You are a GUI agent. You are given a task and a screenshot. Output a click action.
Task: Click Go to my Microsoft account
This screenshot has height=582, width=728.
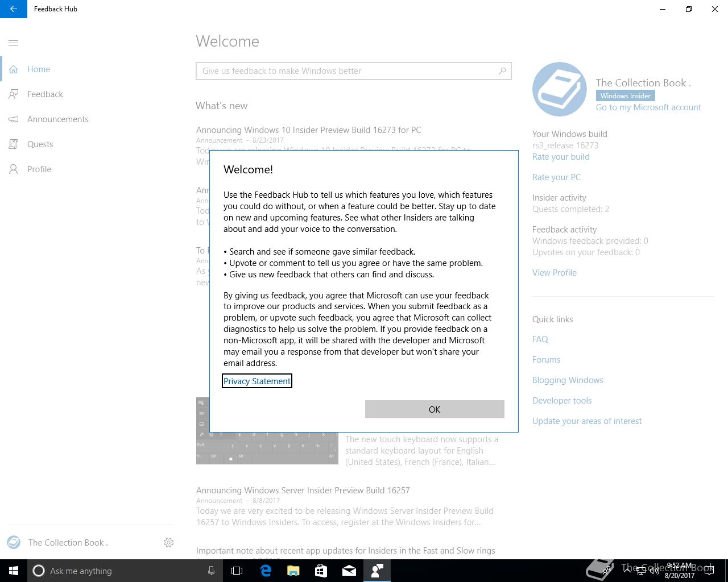pyautogui.click(x=648, y=107)
